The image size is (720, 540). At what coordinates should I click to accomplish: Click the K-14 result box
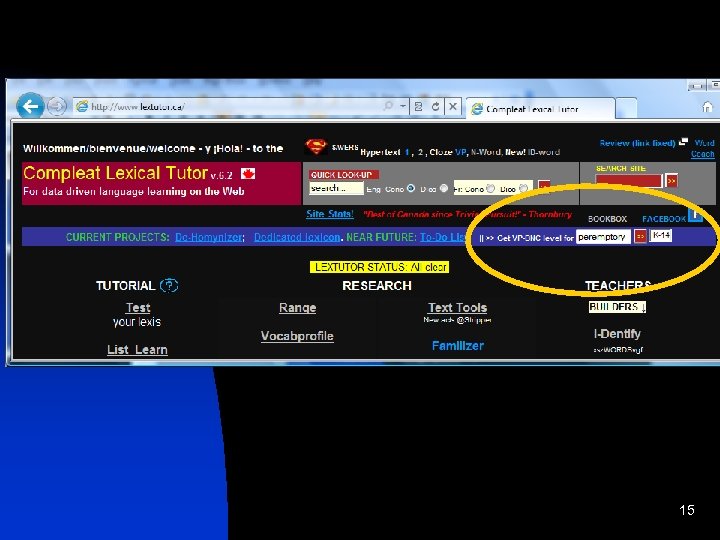(x=661, y=236)
